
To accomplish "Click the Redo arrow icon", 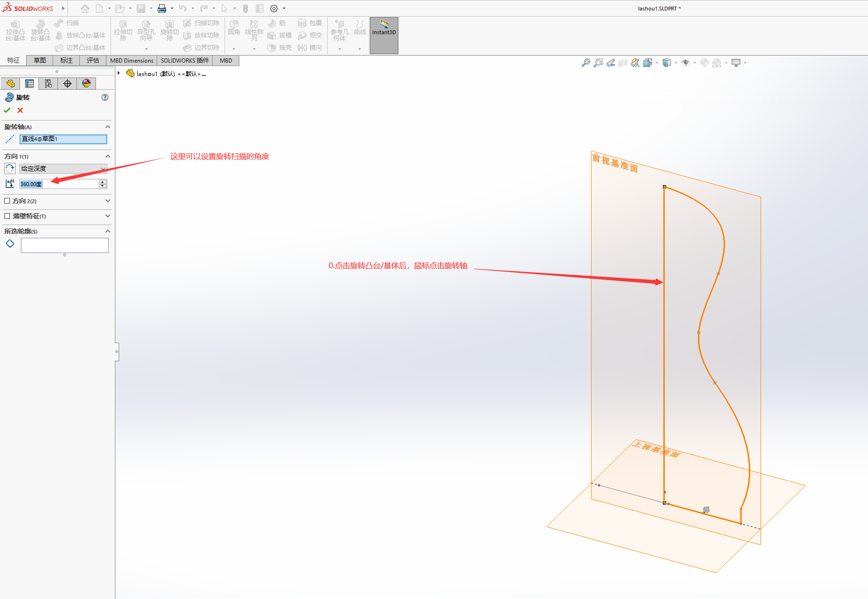I will pos(204,9).
